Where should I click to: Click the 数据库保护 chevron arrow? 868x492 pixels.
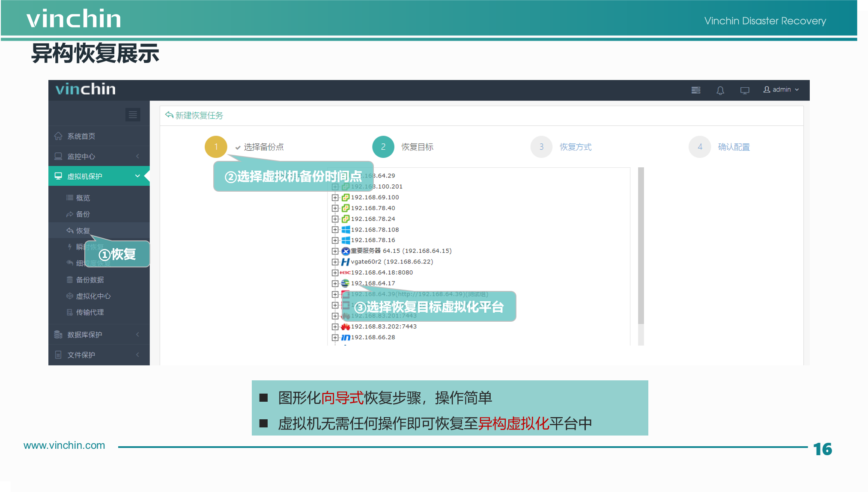[x=137, y=334]
